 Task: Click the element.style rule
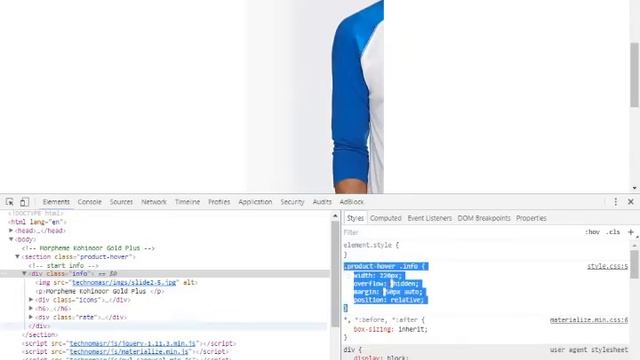pos(371,245)
